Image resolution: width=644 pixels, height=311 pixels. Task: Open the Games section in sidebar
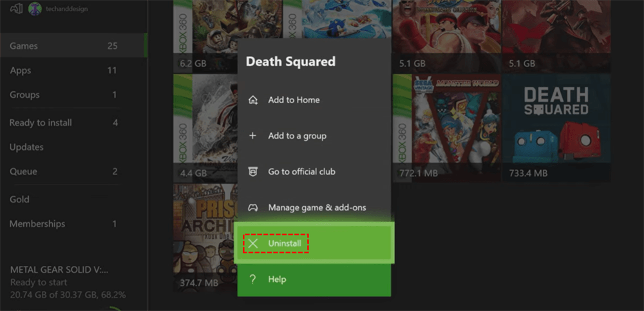coord(24,46)
